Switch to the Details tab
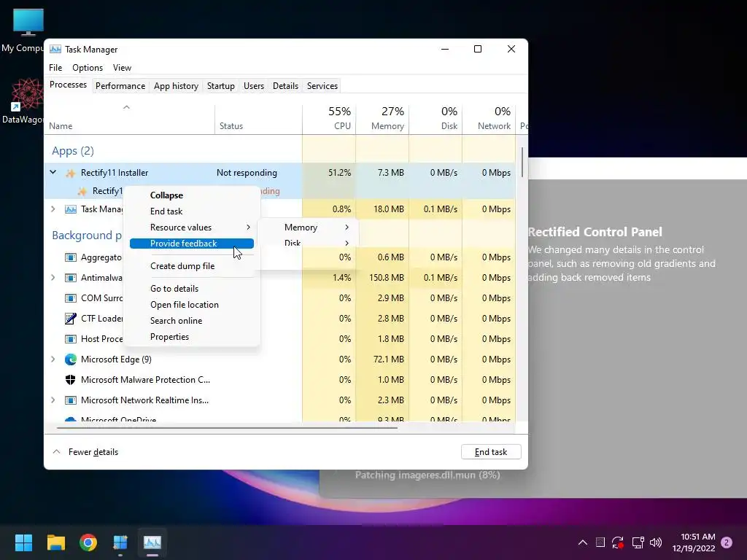This screenshot has width=747, height=560. [x=285, y=86]
